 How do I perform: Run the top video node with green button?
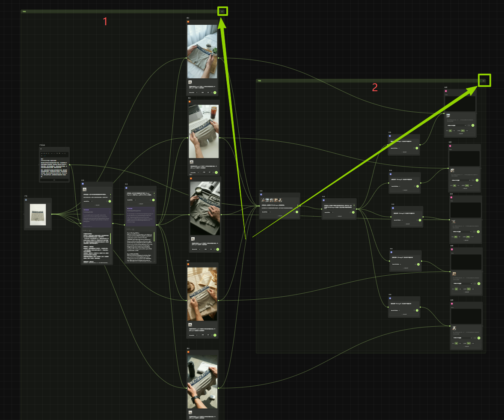point(473,125)
